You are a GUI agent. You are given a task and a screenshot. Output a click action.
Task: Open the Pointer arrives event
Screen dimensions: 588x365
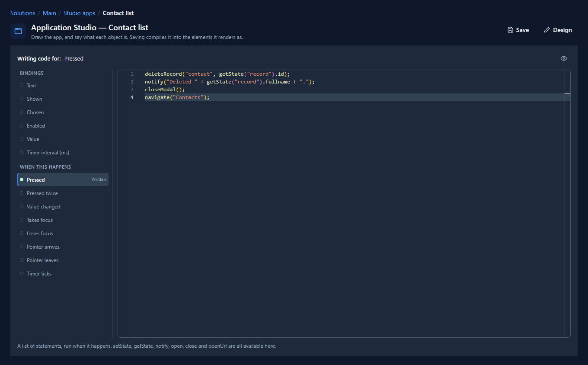(x=63, y=247)
